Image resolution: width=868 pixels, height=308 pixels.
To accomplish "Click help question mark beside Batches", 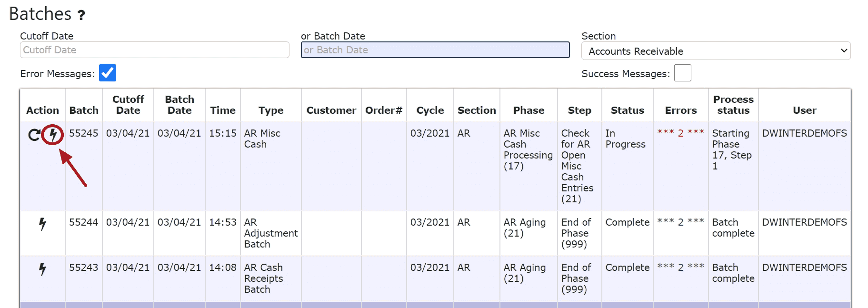I will click(x=81, y=15).
